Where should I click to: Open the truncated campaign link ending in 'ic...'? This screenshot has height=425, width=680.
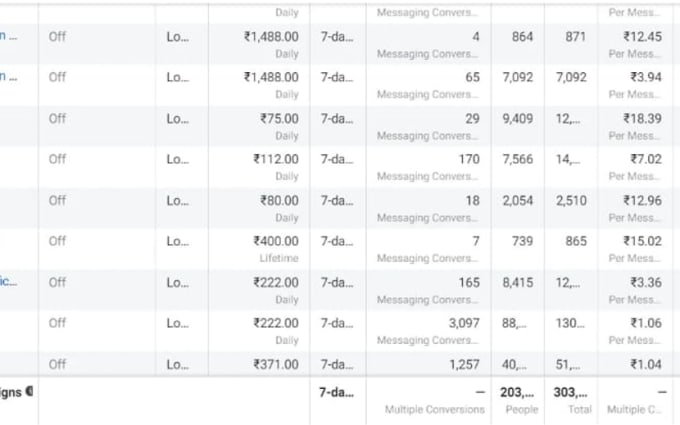click(8, 282)
